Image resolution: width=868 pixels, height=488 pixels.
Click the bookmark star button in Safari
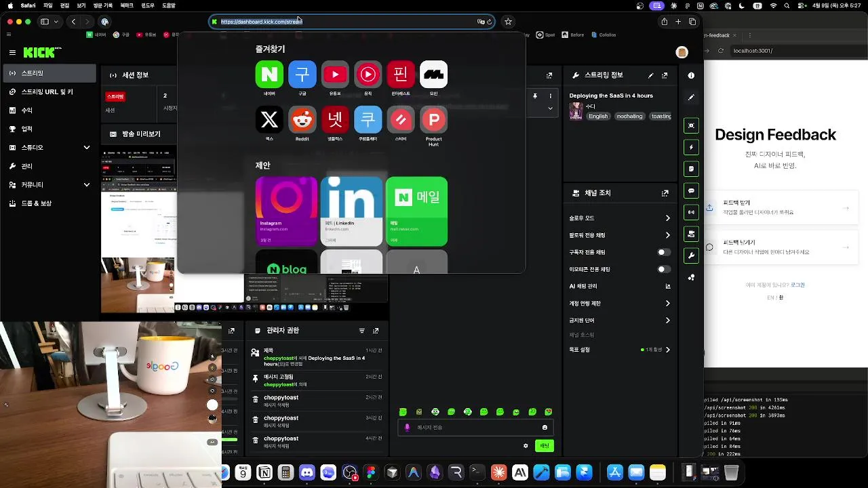508,22
